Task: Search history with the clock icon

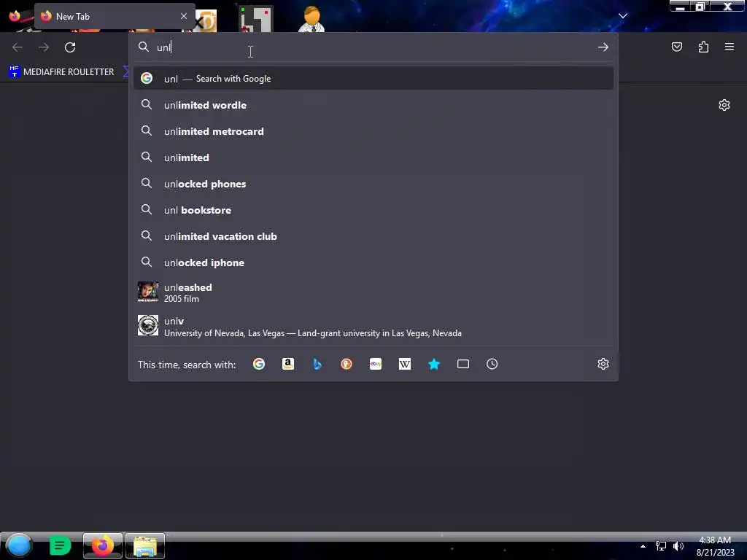Action: tap(492, 365)
